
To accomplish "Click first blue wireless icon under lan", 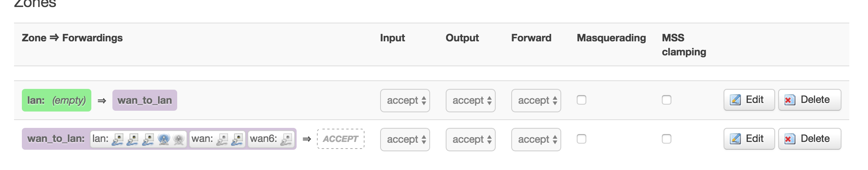I will (164, 139).
